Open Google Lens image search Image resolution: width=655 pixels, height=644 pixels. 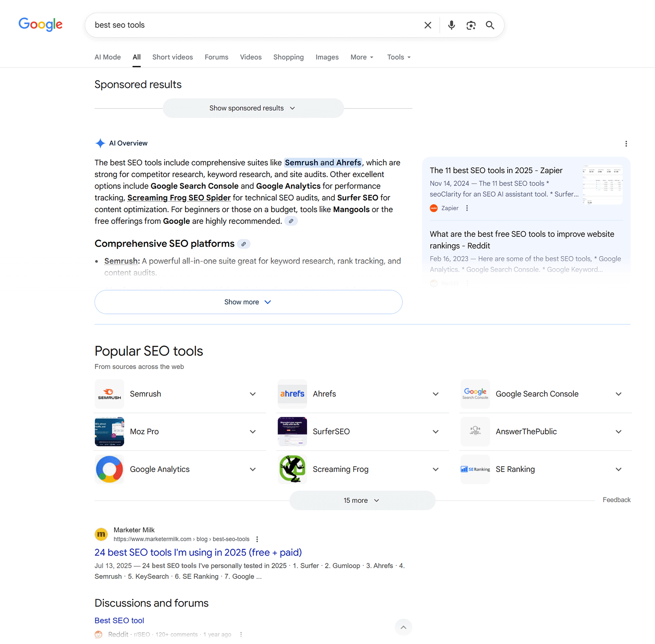[x=471, y=25]
